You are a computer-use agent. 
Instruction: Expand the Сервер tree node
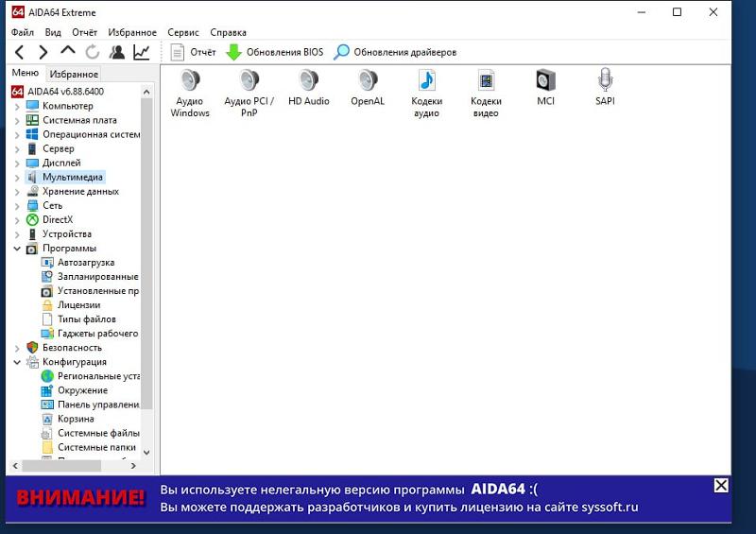[x=17, y=149]
